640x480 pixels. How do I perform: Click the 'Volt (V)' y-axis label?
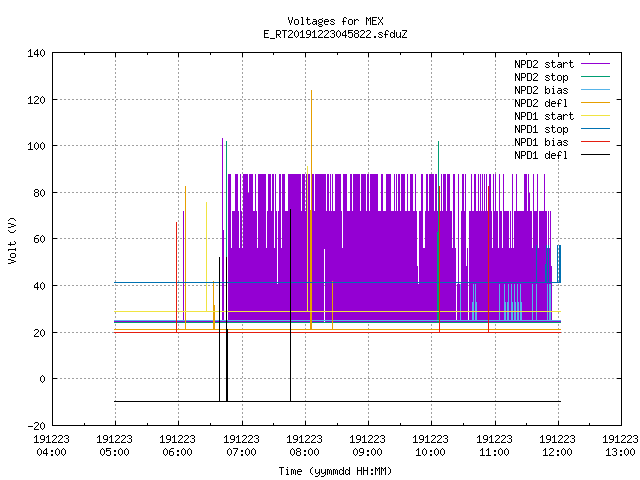tap(13, 240)
